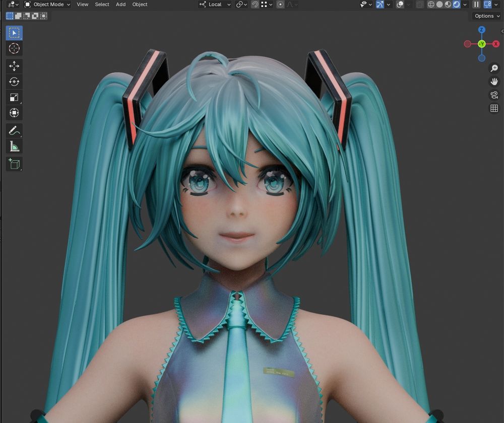The image size is (504, 423).
Task: Select the Measure ruler tool
Action: click(14, 146)
